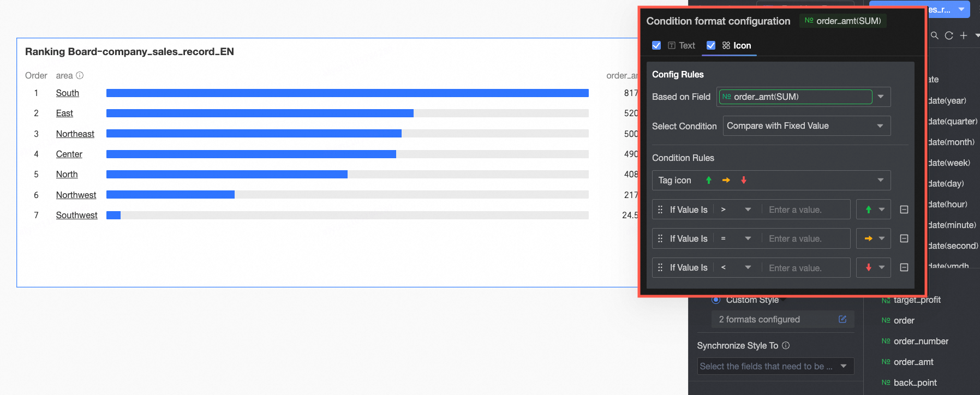
Task: Delete the equals condition rule
Action: (904, 238)
